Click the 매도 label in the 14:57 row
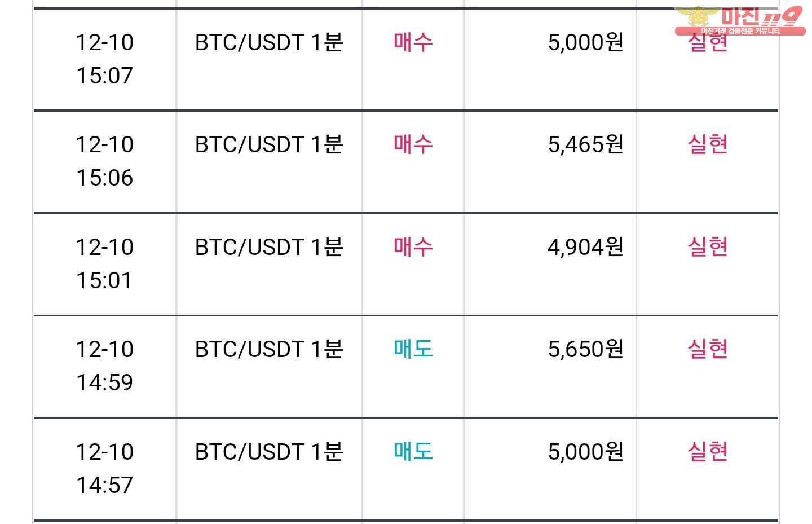 click(x=413, y=451)
